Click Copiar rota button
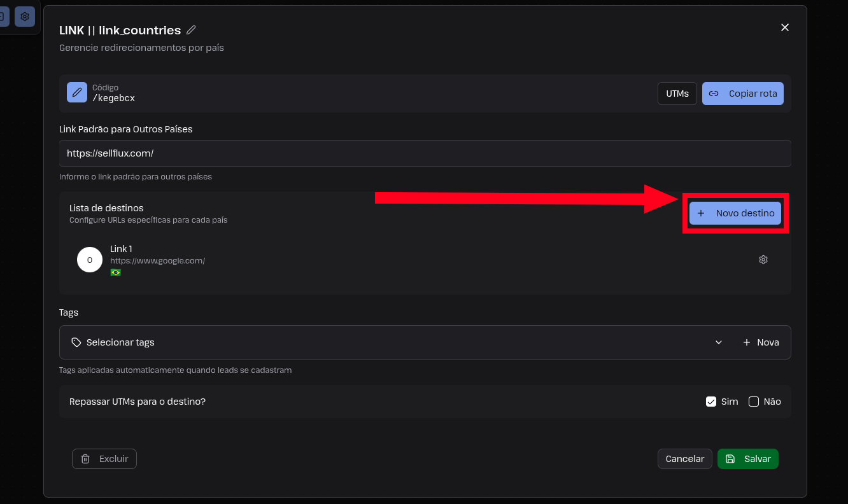Image resolution: width=848 pixels, height=504 pixels. [x=743, y=94]
